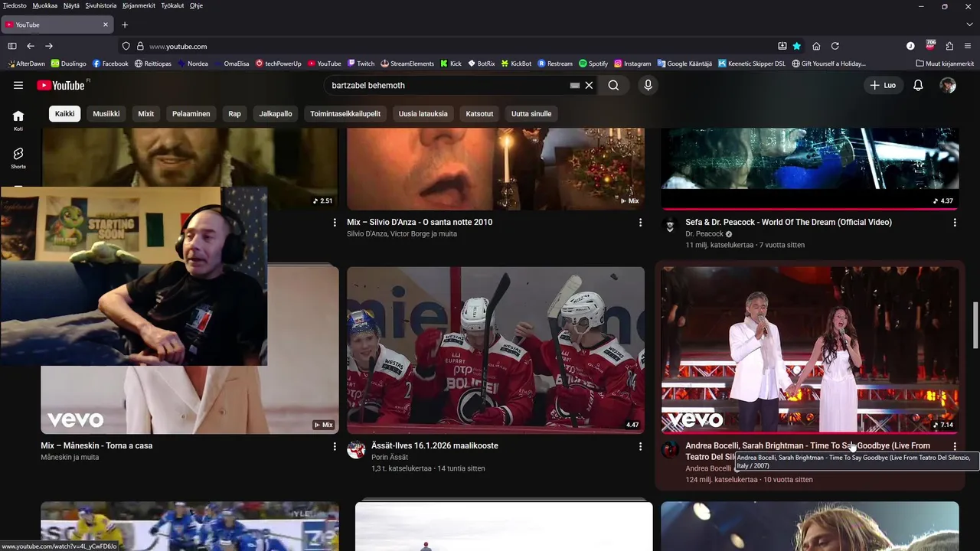Open Shorts from the sidebar
The width and height of the screenshot is (980, 551).
(18, 158)
